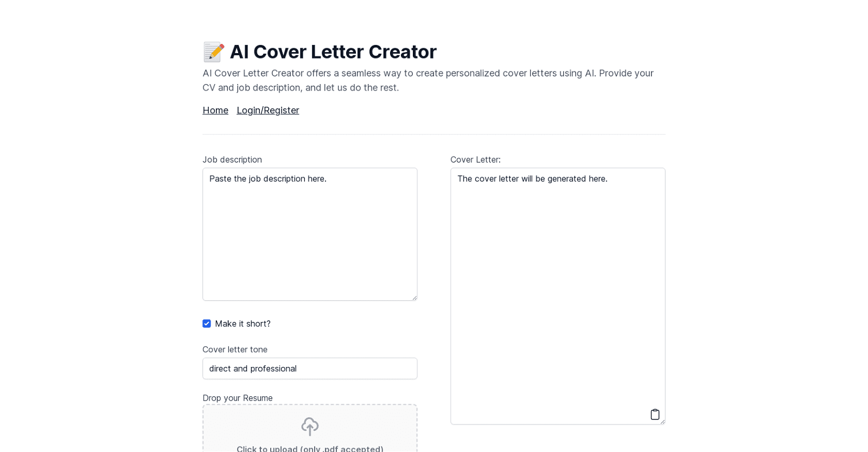This screenshot has width=868, height=452.
Task: Click the job description resize grip
Action: 414,297
